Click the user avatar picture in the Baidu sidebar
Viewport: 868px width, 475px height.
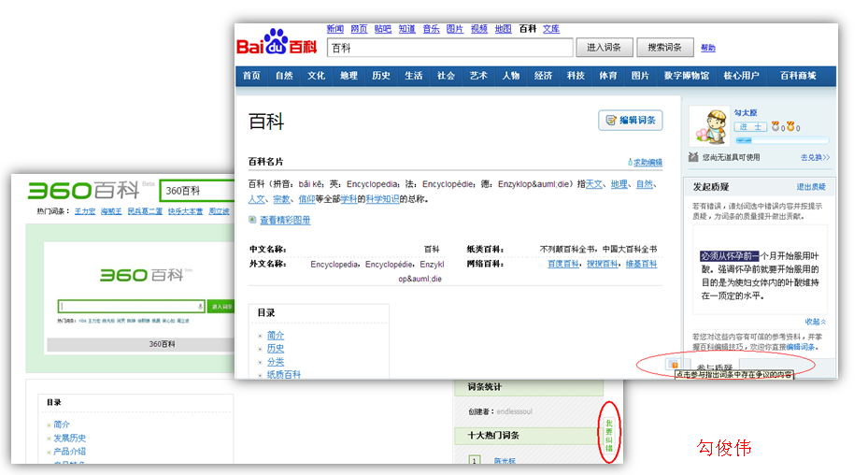click(710, 127)
